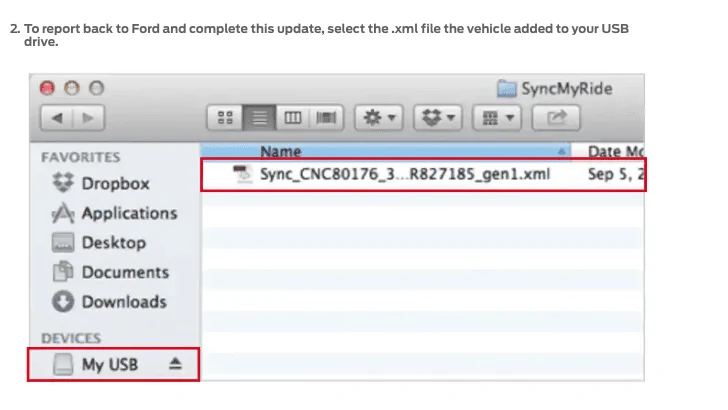Select the Sync_CNC80176 gen1.xml file name
The image size is (728, 410).
pyautogui.click(x=404, y=174)
